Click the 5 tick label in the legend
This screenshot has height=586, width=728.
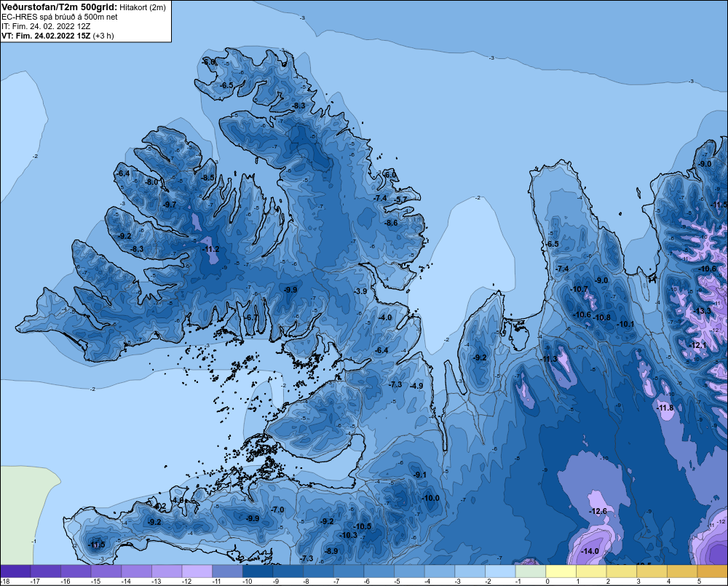pos(699,582)
